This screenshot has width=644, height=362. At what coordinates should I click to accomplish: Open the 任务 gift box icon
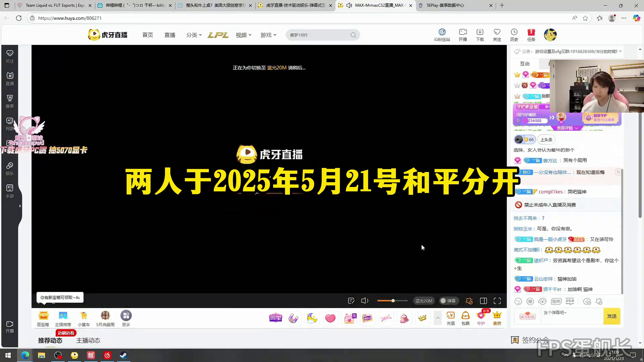click(531, 35)
